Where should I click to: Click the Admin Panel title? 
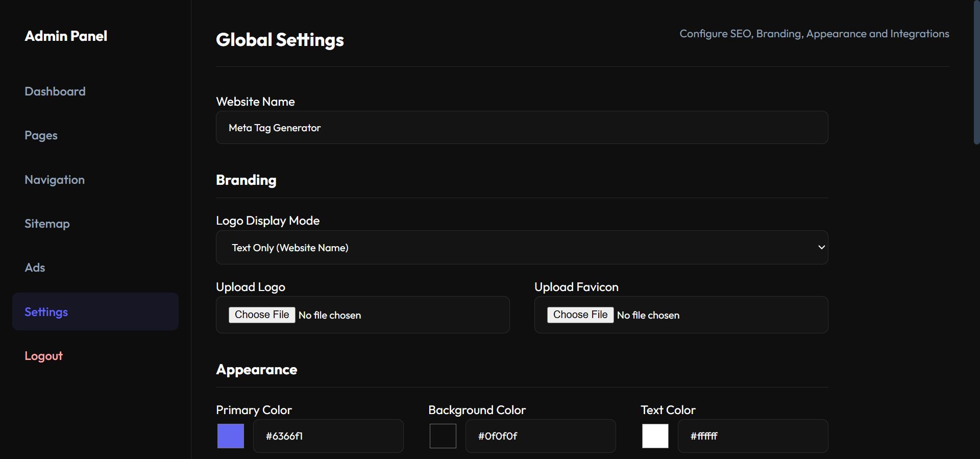point(66,36)
